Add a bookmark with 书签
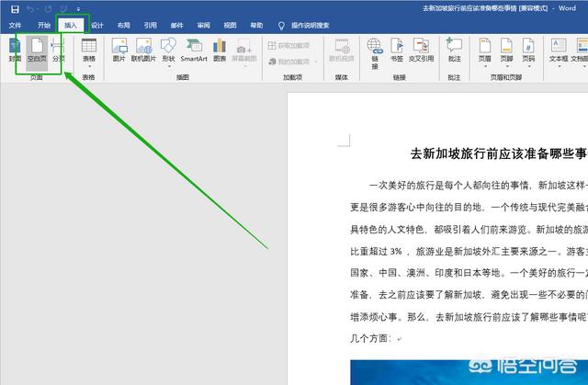This screenshot has height=385, width=588. pyautogui.click(x=397, y=50)
